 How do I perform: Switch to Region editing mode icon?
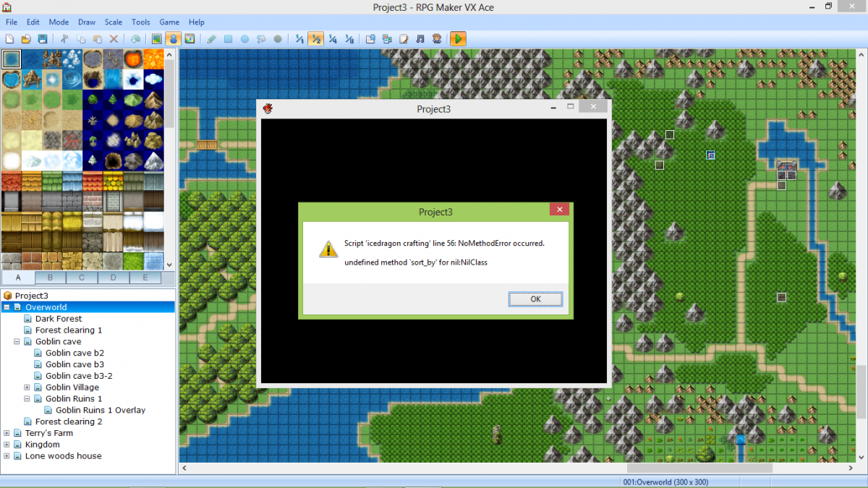190,39
